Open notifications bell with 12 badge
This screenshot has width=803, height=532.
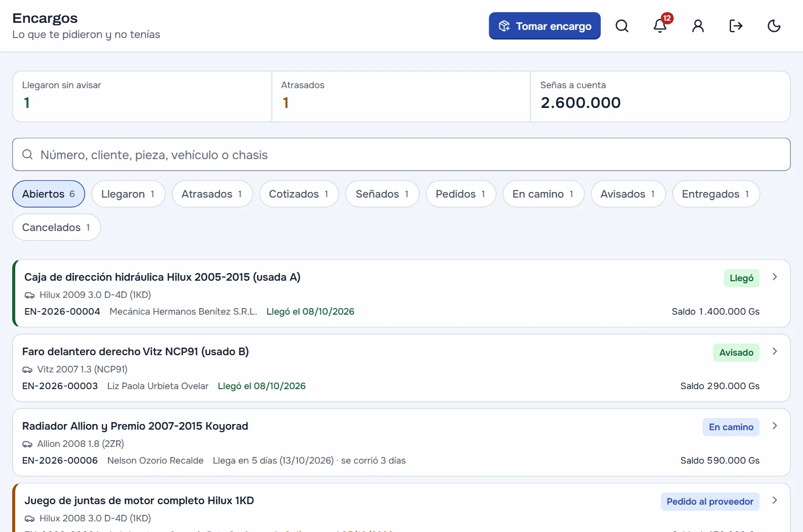(660, 26)
